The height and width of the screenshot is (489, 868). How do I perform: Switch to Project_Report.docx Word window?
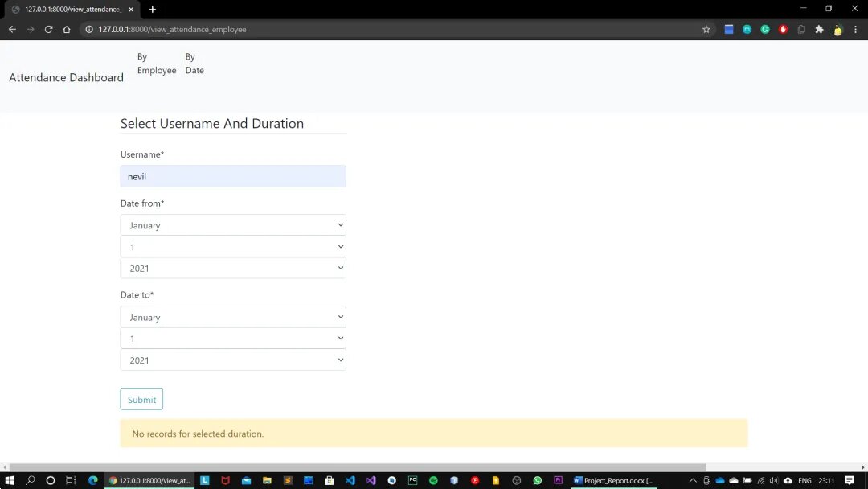613,480
